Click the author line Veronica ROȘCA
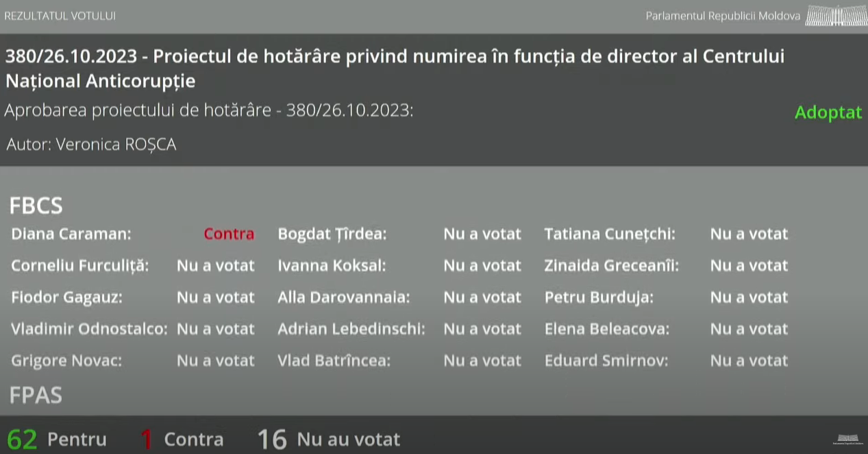 (91, 145)
